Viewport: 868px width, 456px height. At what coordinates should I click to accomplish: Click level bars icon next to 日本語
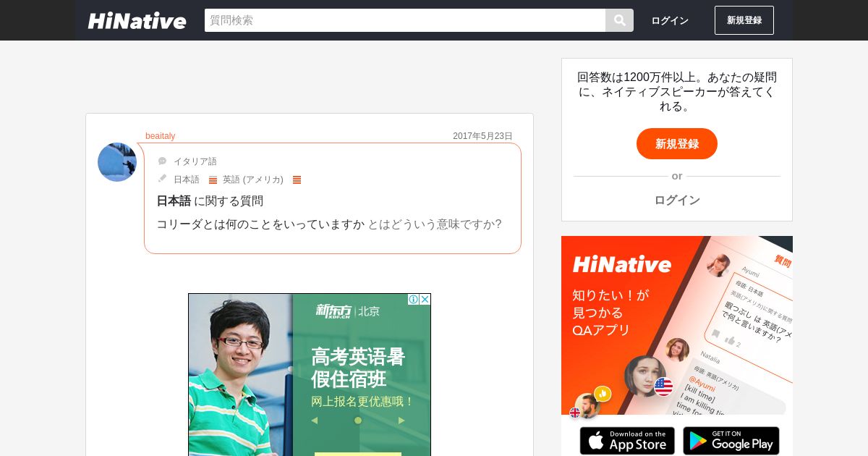[213, 180]
